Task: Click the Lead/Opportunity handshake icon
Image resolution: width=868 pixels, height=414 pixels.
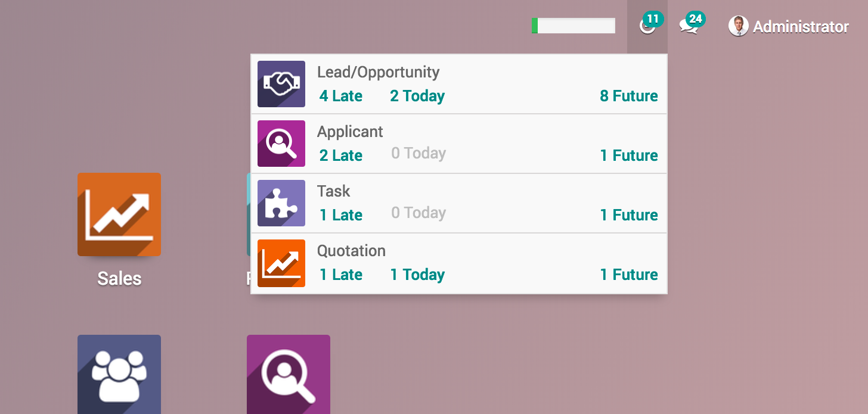Action: click(281, 84)
